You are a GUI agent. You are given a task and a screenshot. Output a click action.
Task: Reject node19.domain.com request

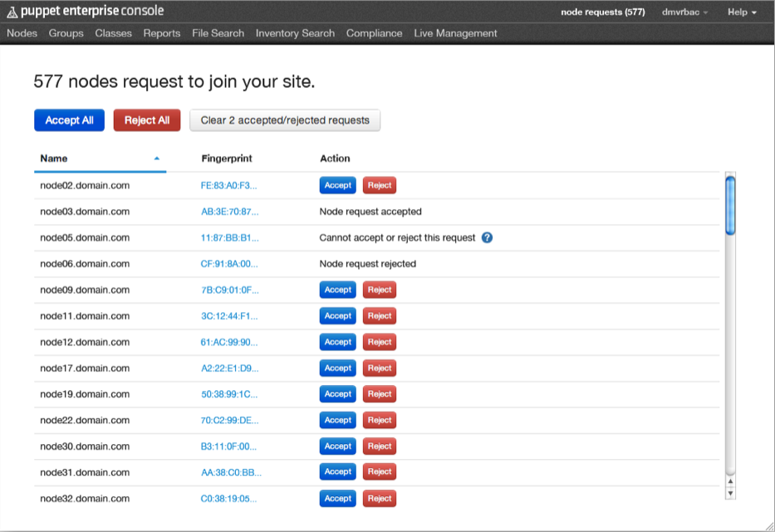click(379, 393)
